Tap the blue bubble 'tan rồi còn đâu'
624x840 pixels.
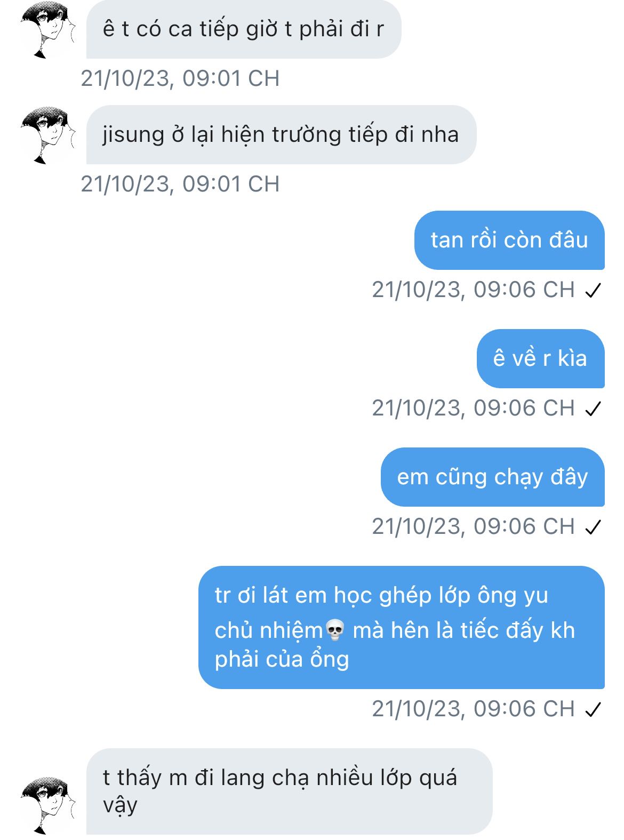click(509, 240)
